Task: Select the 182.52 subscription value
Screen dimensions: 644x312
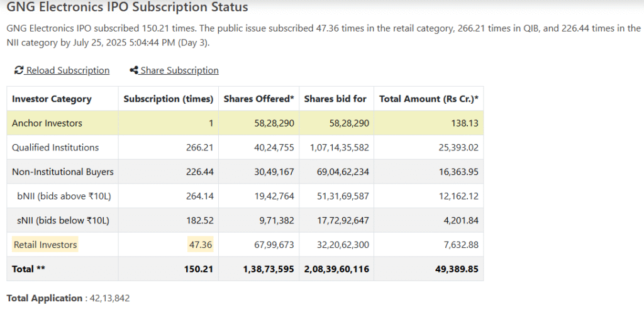Action: point(201,220)
